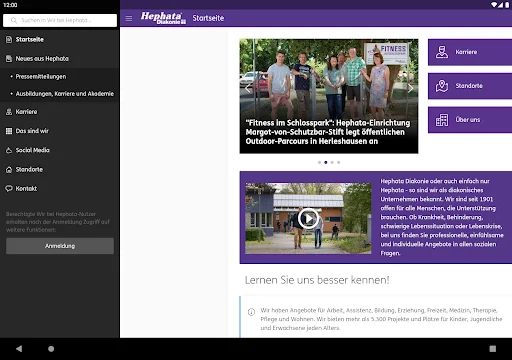Click the Anmeldung button
Screen dimensions: 512x360
point(60,246)
